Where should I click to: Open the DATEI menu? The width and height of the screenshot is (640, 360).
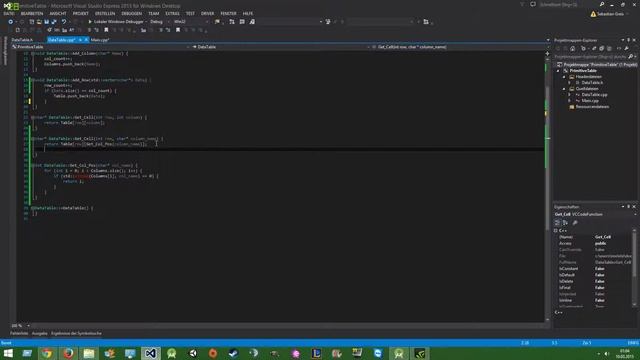(x=9, y=13)
